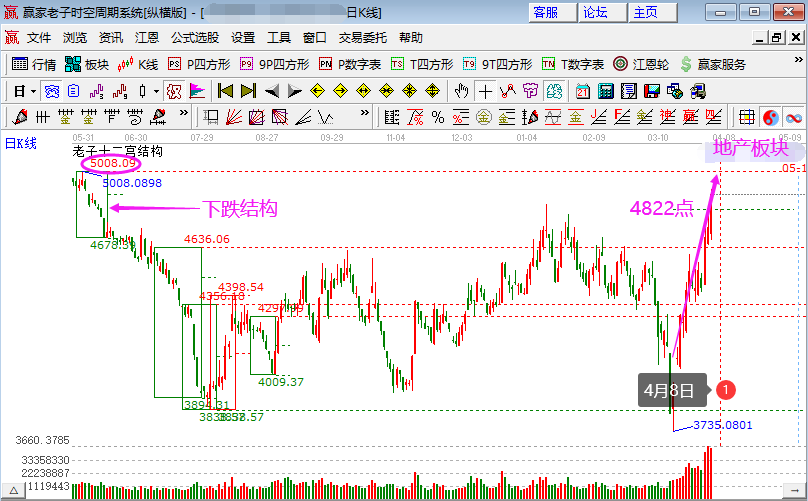This screenshot has width=808, height=501.
Task: Open the 板块 sector view
Action: (x=87, y=64)
